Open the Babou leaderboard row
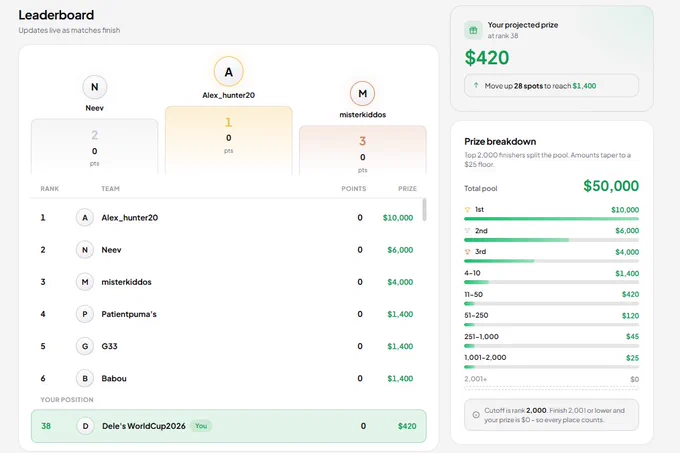This screenshot has height=453, width=680. 227,378
